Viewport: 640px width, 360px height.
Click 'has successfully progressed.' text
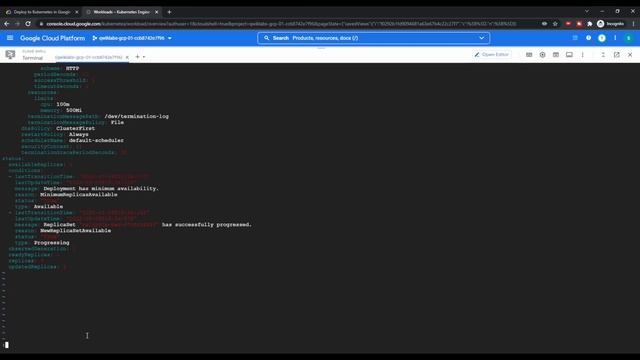pos(207,224)
